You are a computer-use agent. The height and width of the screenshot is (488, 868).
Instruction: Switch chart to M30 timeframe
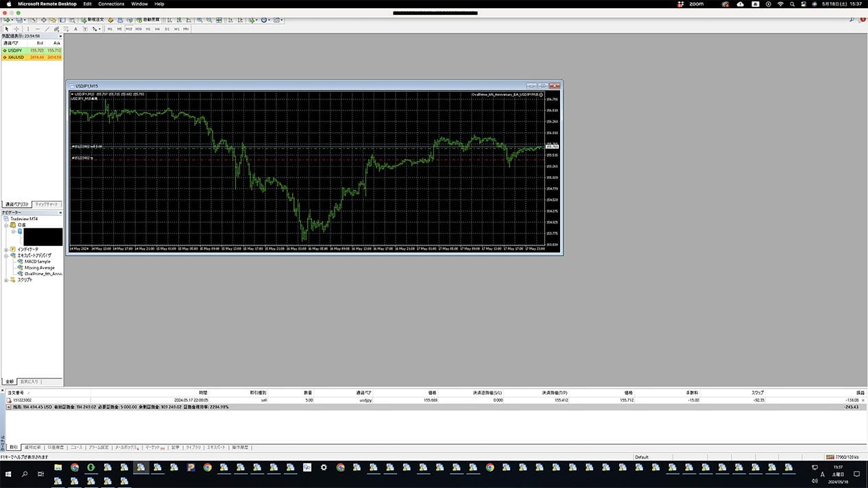pos(138,29)
